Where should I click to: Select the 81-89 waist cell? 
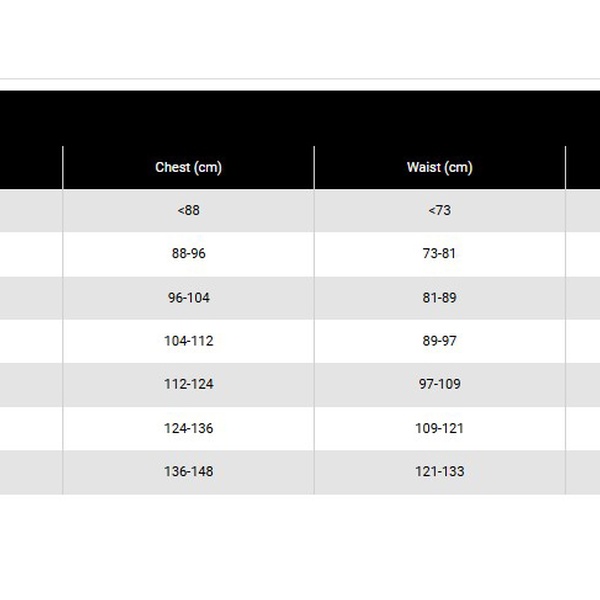click(439, 297)
